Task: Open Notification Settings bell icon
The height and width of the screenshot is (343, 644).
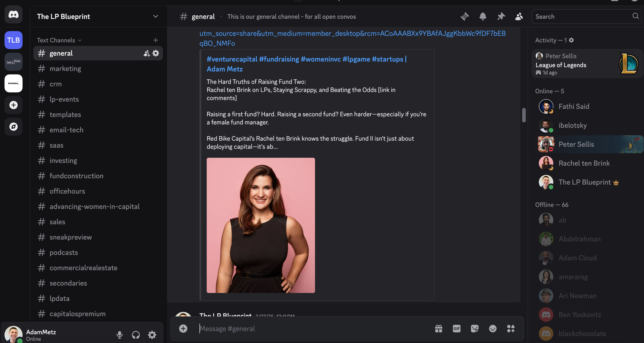Action: tap(483, 16)
